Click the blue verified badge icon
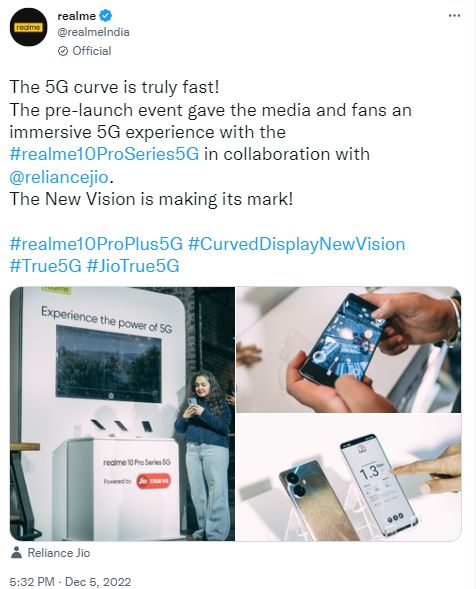Viewport: 476px width, 589px height. [x=105, y=16]
